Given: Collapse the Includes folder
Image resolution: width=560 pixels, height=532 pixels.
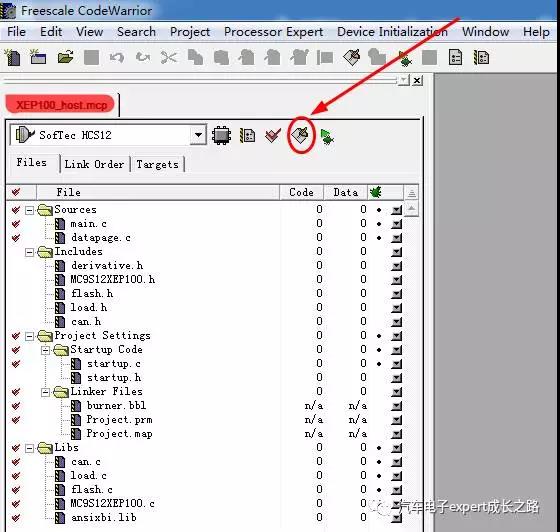Looking at the screenshot, I should (x=29, y=252).
